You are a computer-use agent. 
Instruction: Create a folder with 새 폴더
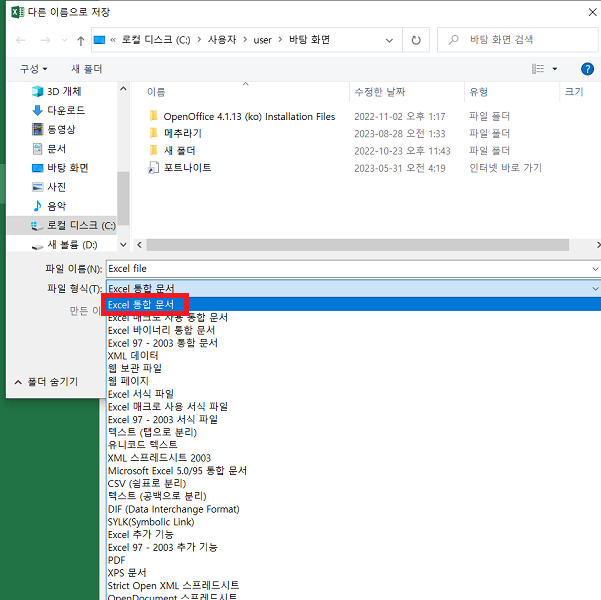[x=87, y=69]
